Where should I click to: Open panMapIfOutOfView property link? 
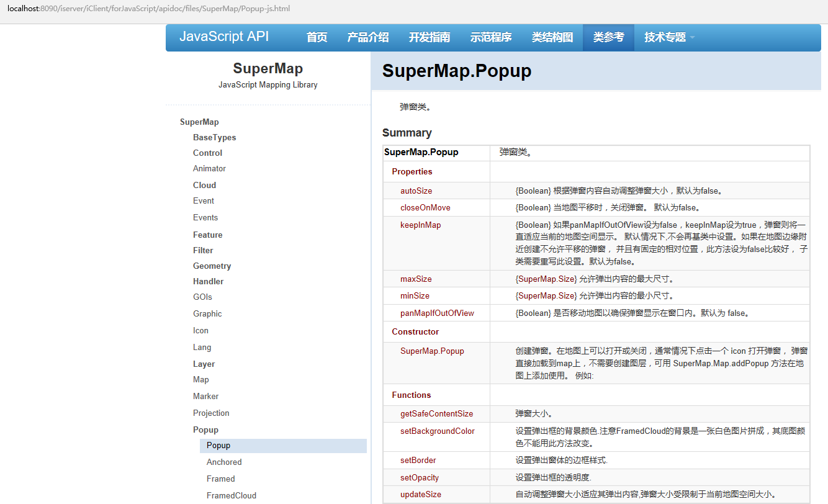[437, 313]
